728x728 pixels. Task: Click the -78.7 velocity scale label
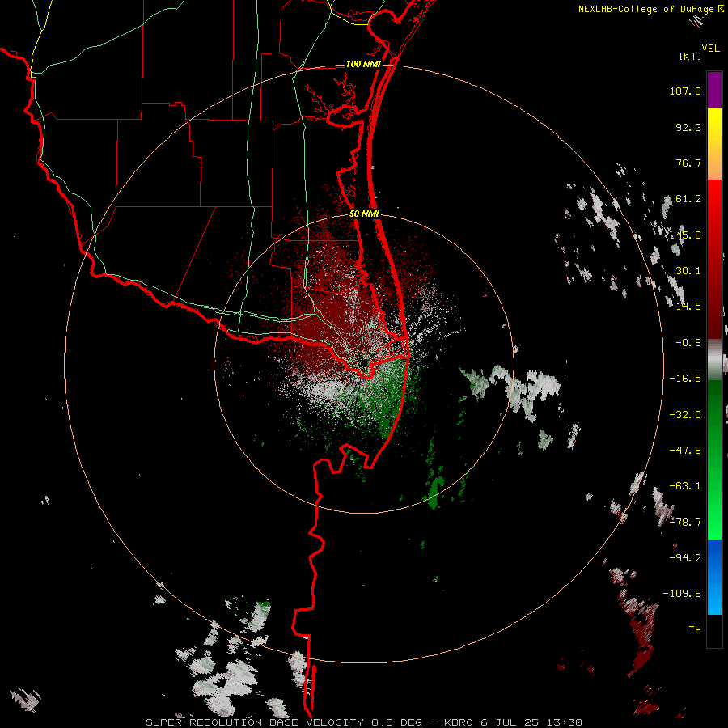click(x=685, y=523)
